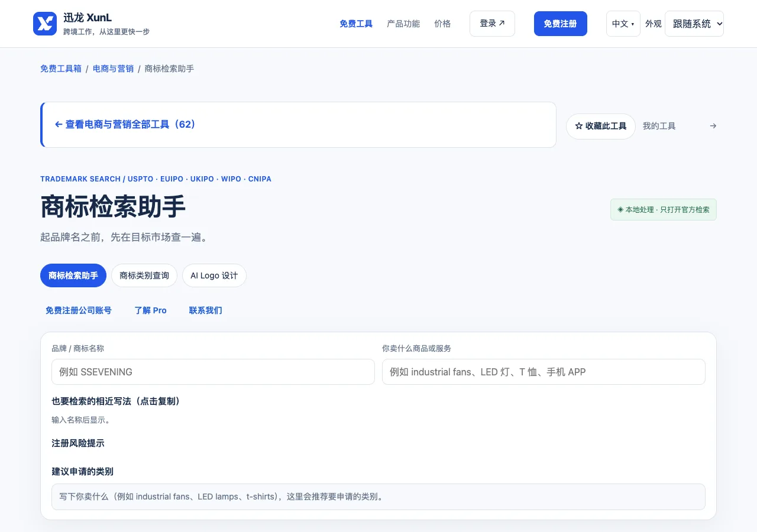
Task: Click the 了解 Pro link
Action: point(151,310)
